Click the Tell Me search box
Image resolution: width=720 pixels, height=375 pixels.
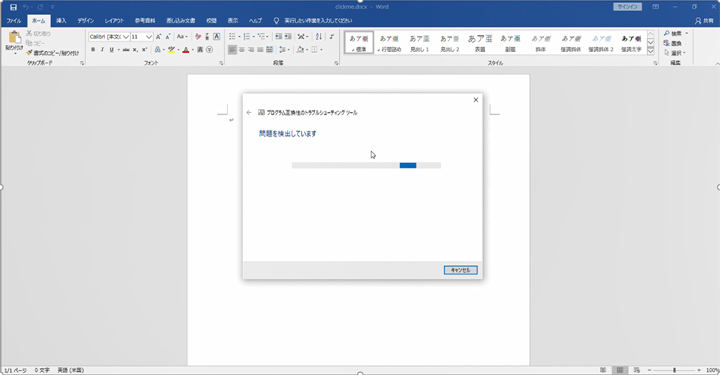pyautogui.click(x=314, y=21)
